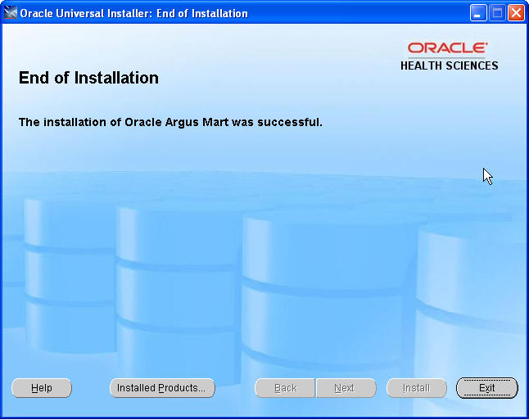Click the greyed-out Next button
Image resolution: width=529 pixels, height=420 pixels.
346,388
